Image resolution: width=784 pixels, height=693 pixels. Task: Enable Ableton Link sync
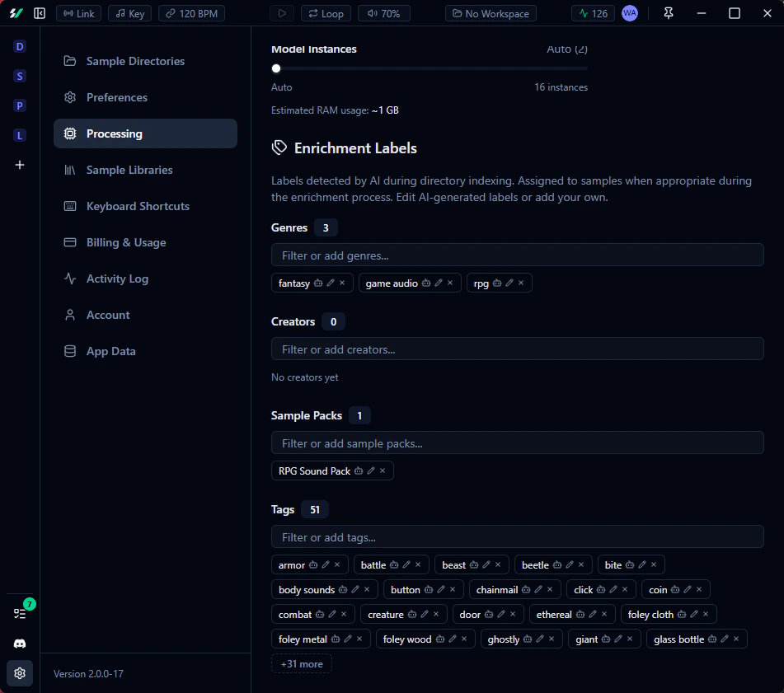pyautogui.click(x=77, y=12)
